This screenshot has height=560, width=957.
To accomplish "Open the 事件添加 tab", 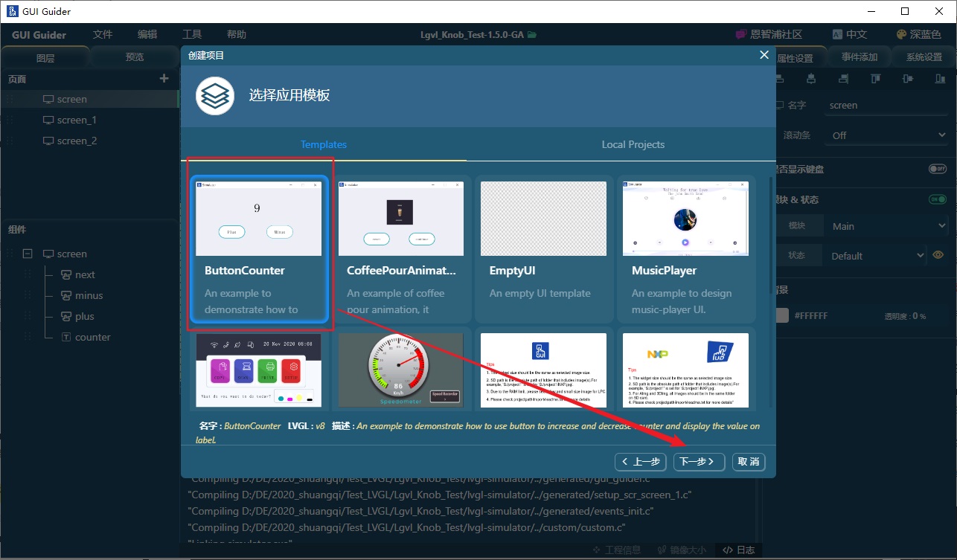I will [860, 57].
